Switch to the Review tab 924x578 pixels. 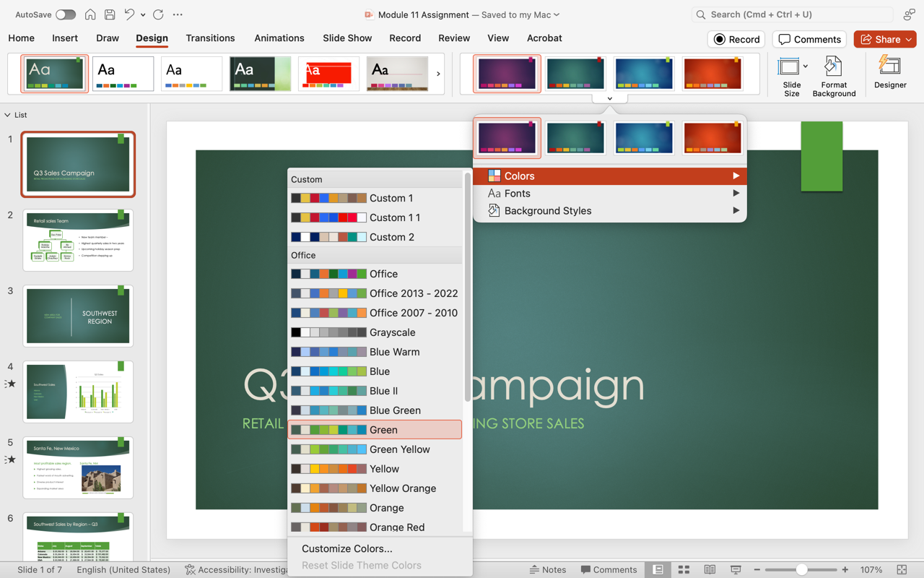(x=454, y=38)
